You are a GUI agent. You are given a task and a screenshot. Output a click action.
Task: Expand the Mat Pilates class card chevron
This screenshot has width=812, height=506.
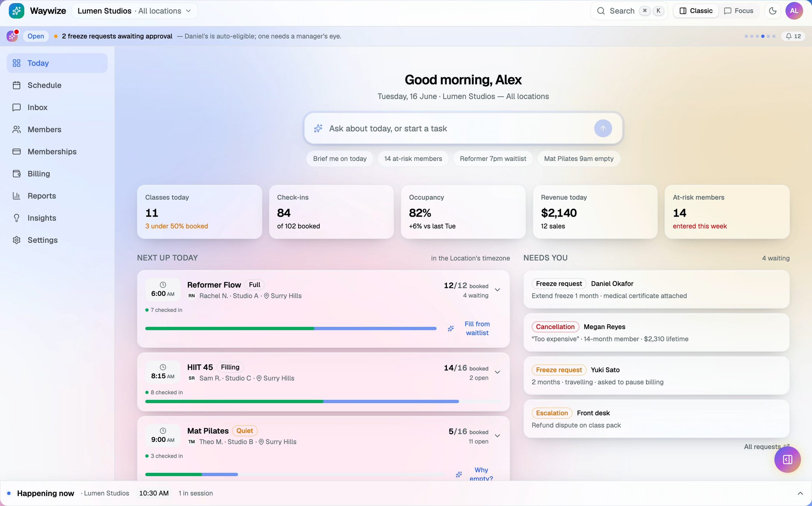[x=497, y=436]
